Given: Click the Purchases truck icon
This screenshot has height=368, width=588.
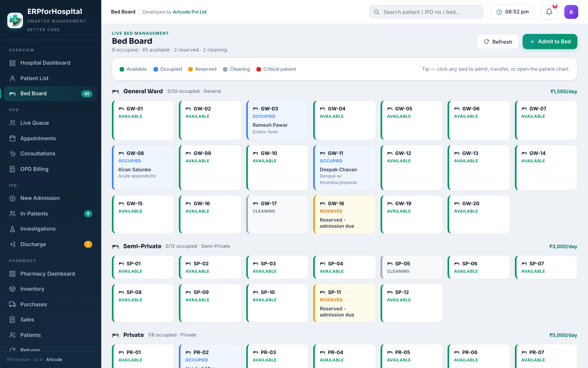Looking at the screenshot, I should click(12, 304).
